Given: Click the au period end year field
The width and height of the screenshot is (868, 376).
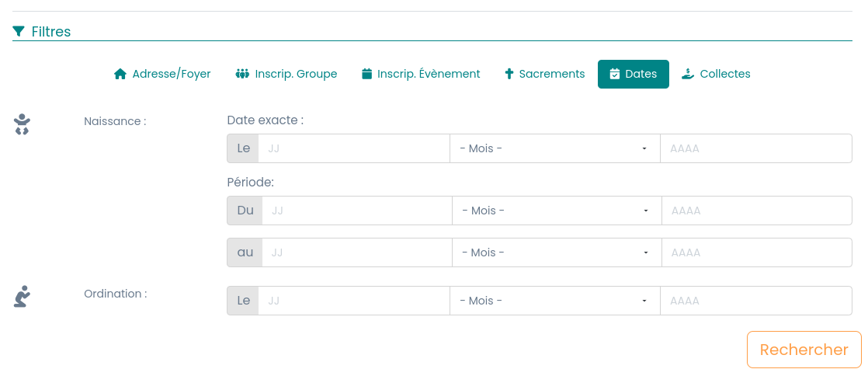Looking at the screenshot, I should coord(756,252).
